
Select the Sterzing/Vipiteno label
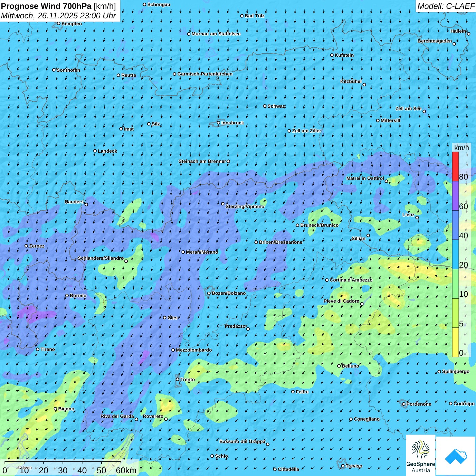(245, 206)
